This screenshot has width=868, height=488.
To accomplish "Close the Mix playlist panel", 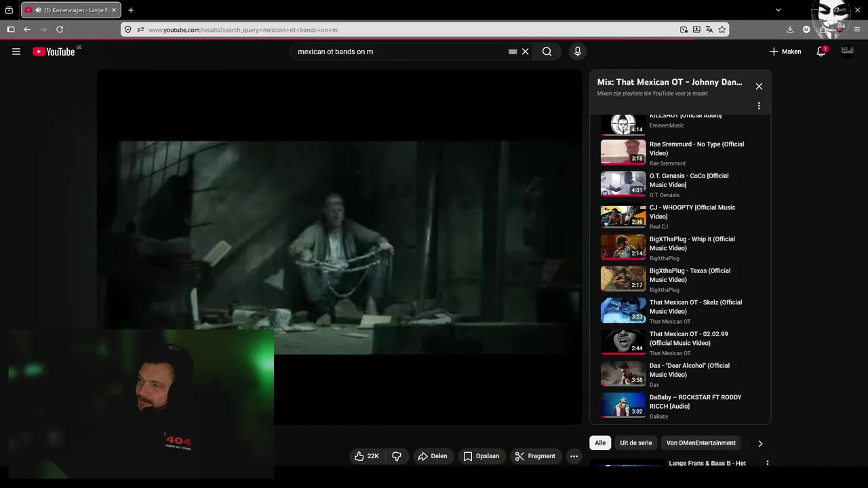I will [x=759, y=86].
